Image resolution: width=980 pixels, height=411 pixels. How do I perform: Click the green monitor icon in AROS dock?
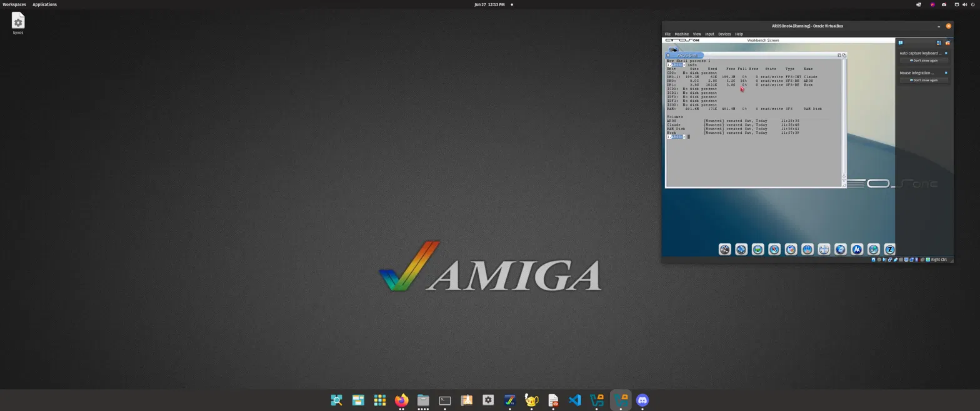[x=758, y=250]
